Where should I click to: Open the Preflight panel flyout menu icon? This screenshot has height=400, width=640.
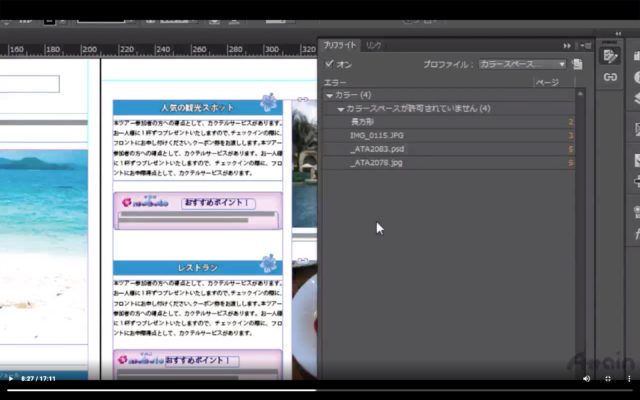586,46
